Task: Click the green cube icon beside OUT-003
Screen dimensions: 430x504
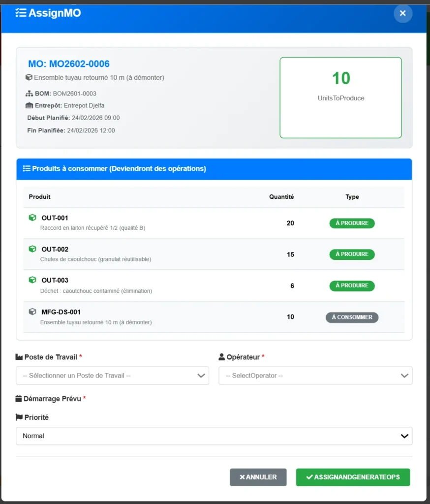Action: pyautogui.click(x=32, y=280)
